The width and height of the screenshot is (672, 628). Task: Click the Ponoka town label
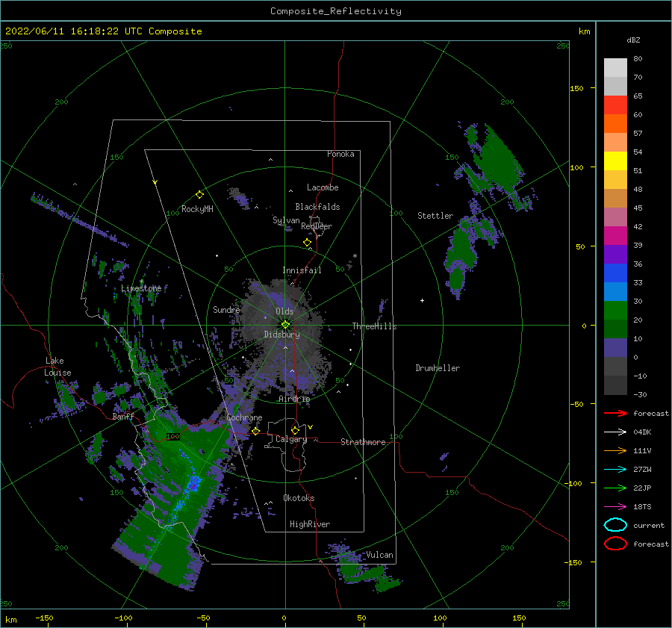tap(340, 154)
